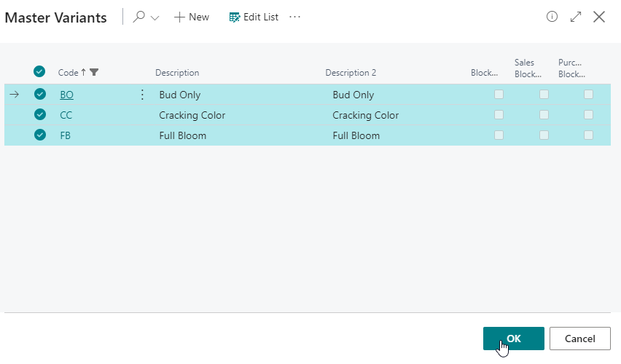Open the Description column header menu

point(177,73)
